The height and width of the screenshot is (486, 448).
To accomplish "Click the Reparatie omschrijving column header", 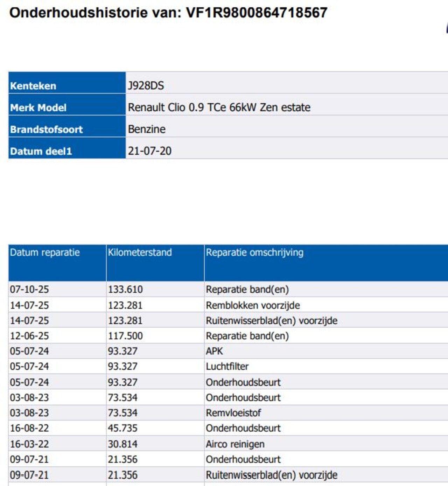I will click(x=254, y=252).
